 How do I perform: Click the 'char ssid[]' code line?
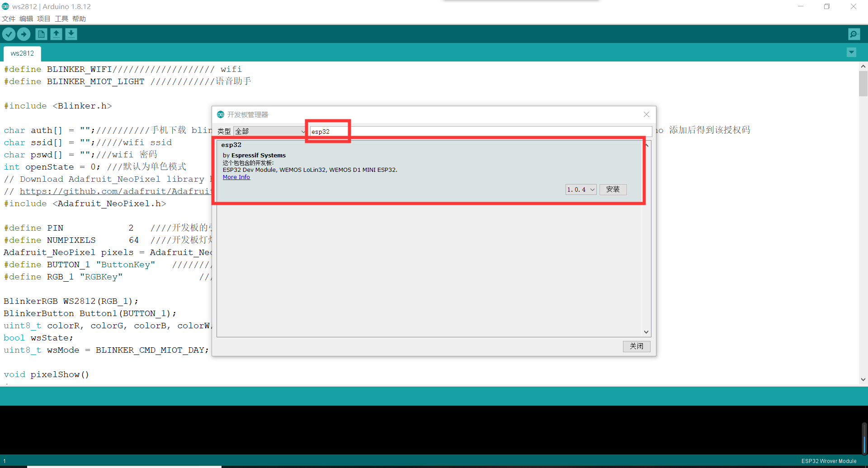[88, 142]
